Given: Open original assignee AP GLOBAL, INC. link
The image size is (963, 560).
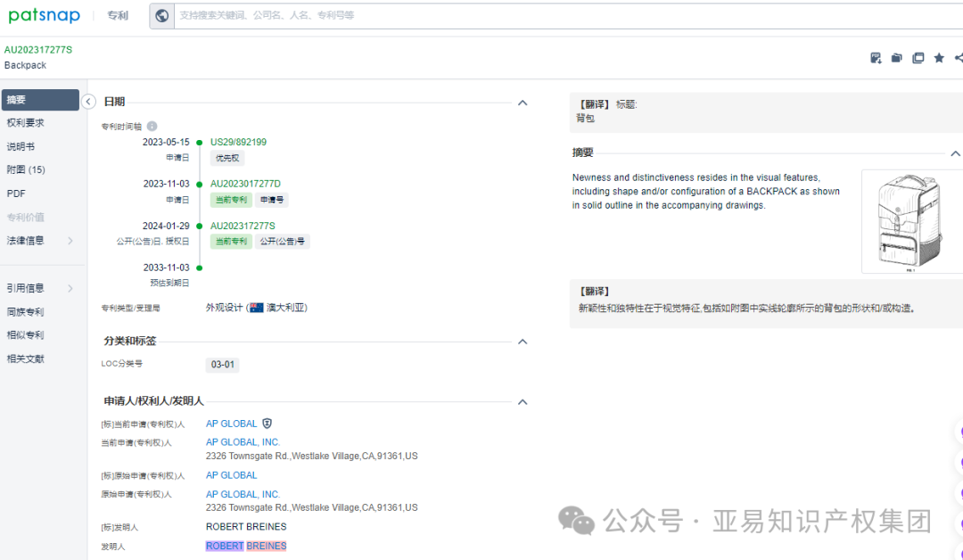Looking at the screenshot, I should click(x=243, y=494).
